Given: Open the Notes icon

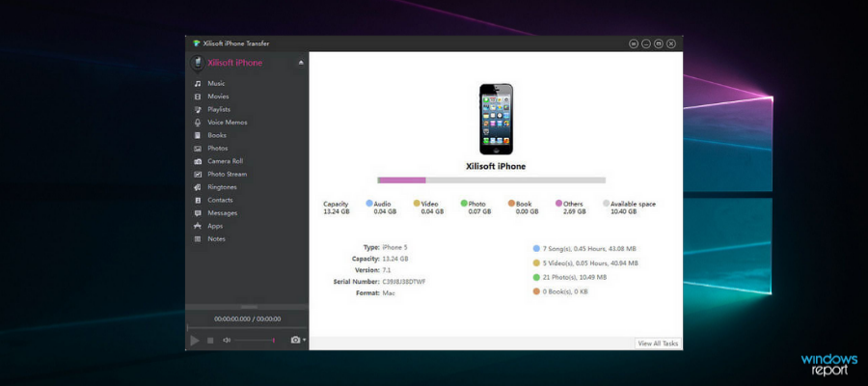Looking at the screenshot, I should [197, 239].
